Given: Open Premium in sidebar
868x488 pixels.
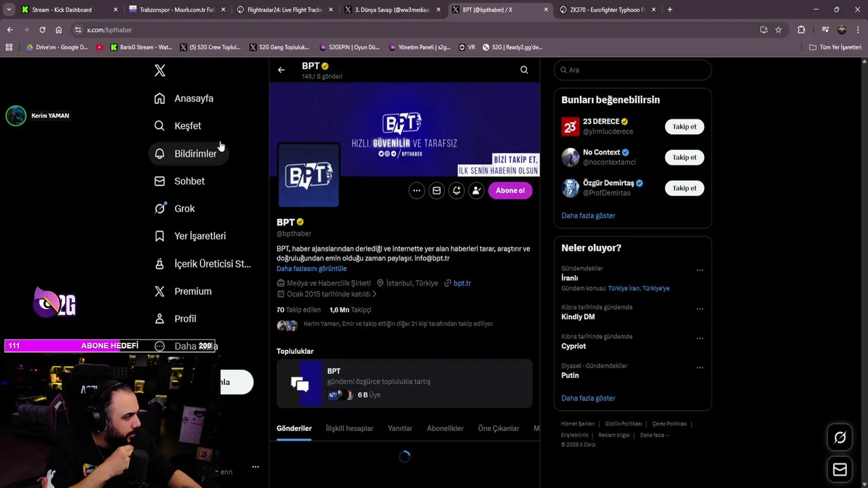Looking at the screenshot, I should pyautogui.click(x=183, y=291).
